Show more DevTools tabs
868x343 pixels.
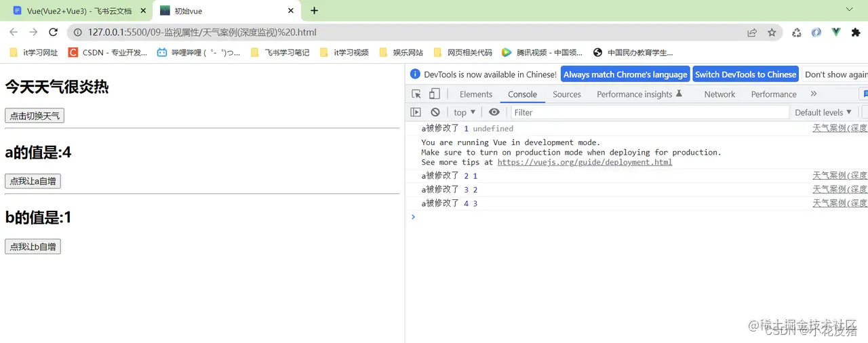[814, 94]
